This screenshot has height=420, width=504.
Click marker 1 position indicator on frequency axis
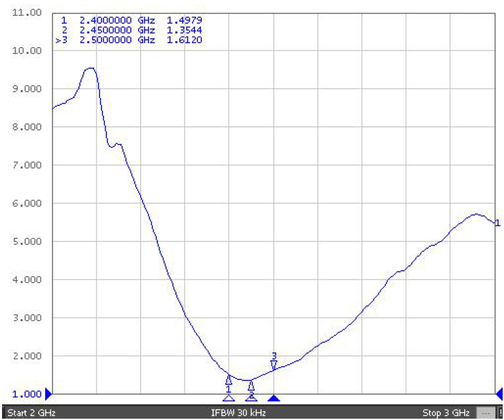(229, 397)
